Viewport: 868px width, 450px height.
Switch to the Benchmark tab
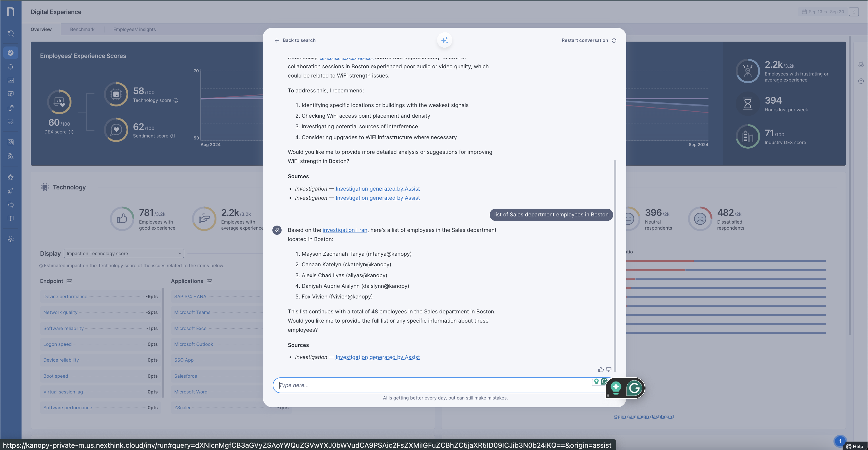coord(82,29)
